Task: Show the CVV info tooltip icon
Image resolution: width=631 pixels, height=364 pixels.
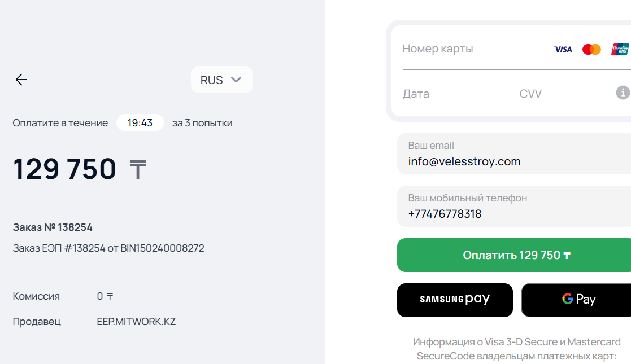Action: coord(623,93)
